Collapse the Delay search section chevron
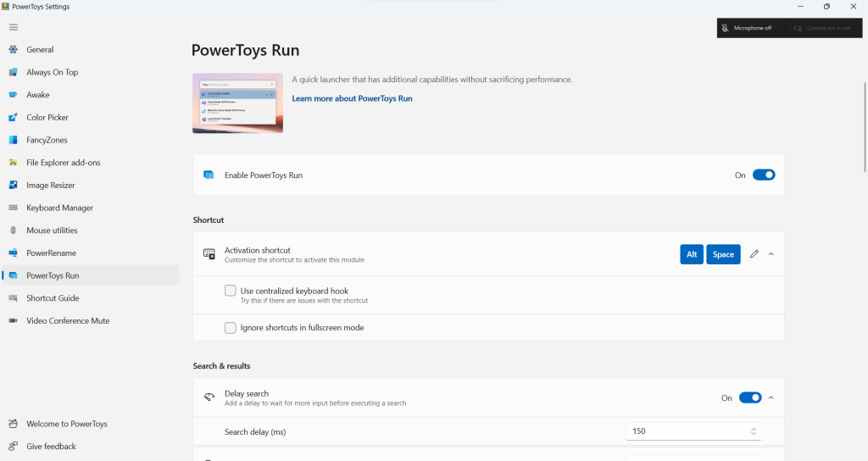This screenshot has width=868, height=461. (x=771, y=398)
